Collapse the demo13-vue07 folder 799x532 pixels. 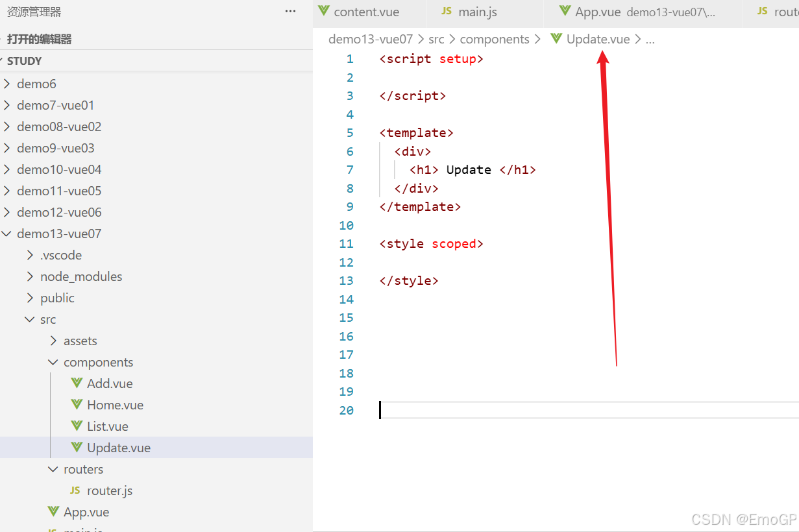[x=7, y=234]
